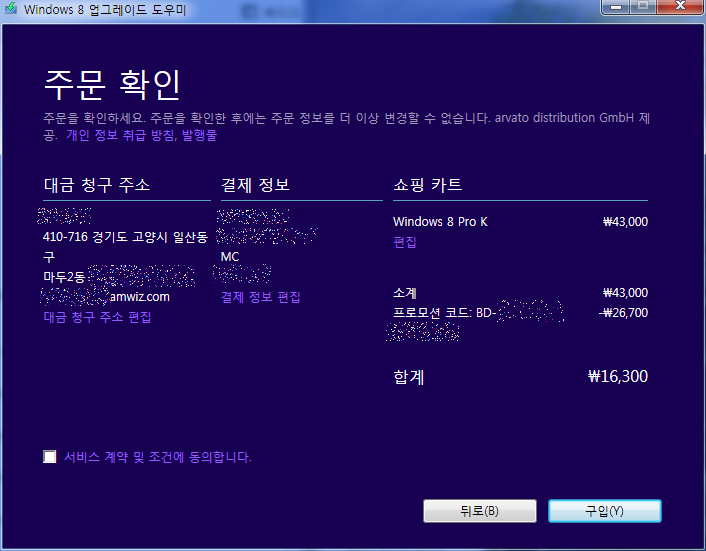The height and width of the screenshot is (551, 706).
Task: Click the window title text in title bar
Action: (101, 10)
